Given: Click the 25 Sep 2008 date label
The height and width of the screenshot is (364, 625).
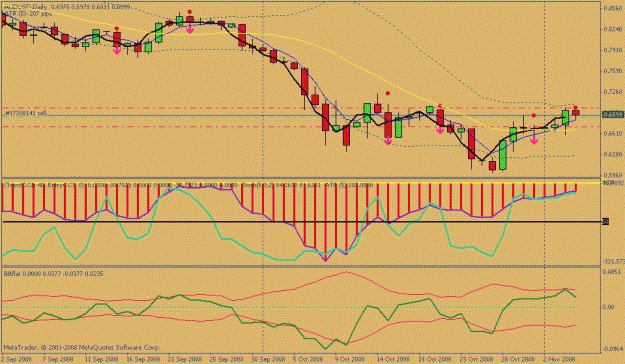Looking at the screenshot, I should coord(226,359).
